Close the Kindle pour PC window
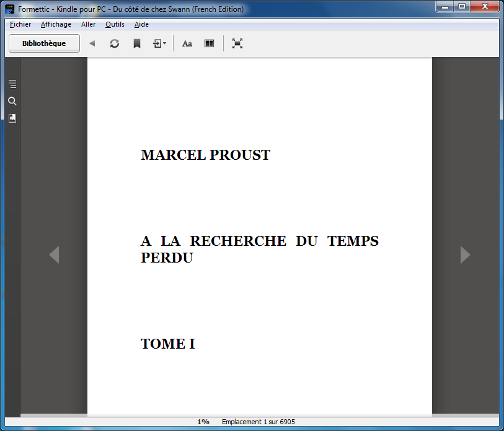This screenshot has width=504, height=431. (485, 6)
